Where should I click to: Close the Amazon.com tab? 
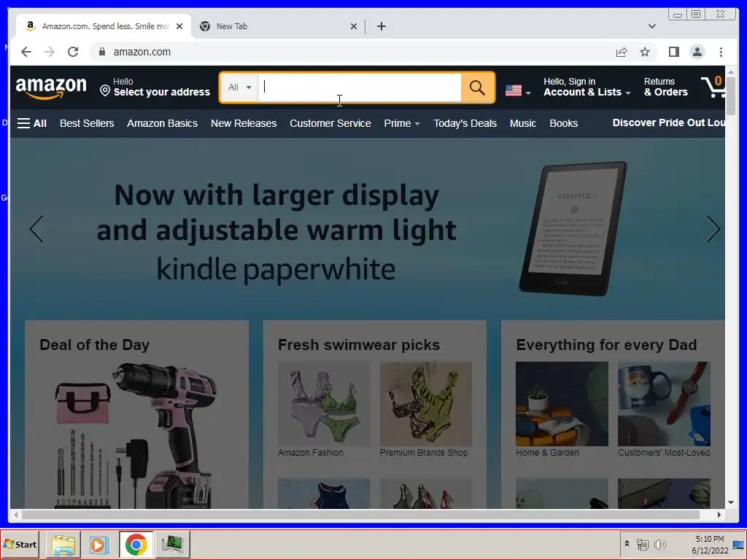click(179, 26)
